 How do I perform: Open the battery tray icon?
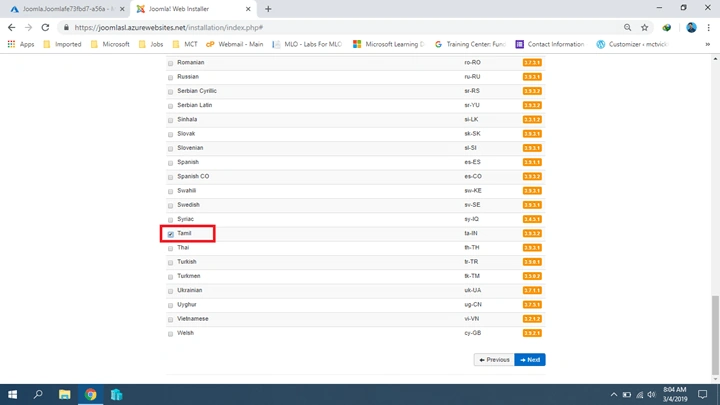pos(626,394)
